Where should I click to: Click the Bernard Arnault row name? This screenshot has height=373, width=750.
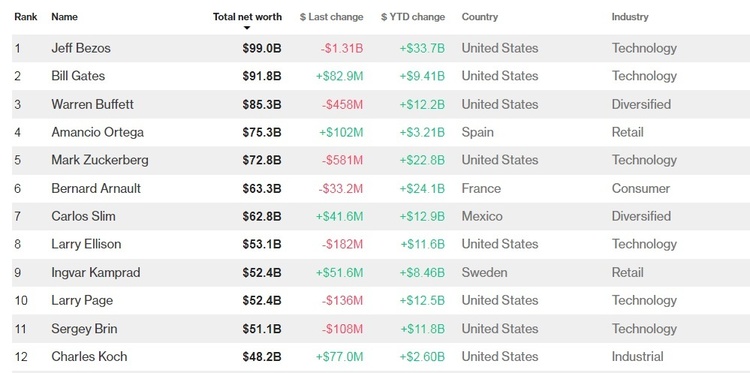coord(96,188)
